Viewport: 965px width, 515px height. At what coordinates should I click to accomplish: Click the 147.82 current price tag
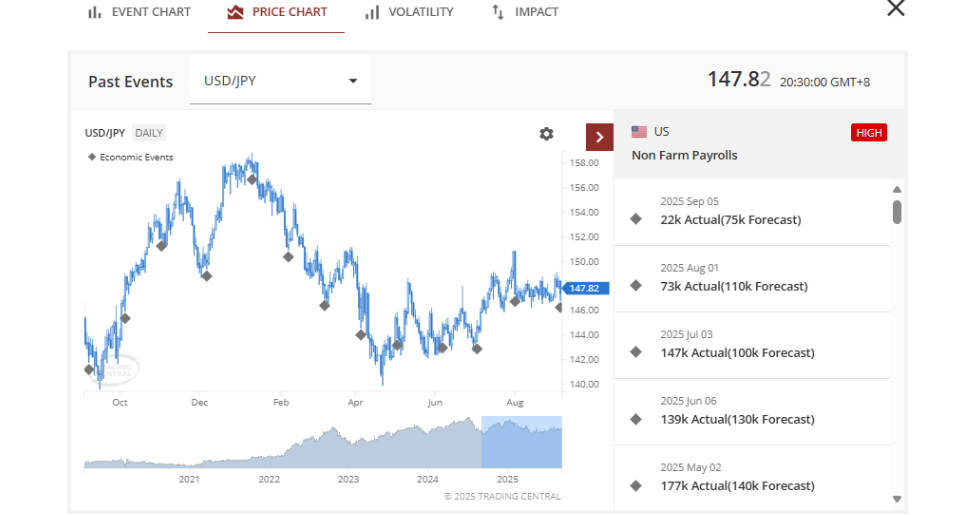click(586, 288)
